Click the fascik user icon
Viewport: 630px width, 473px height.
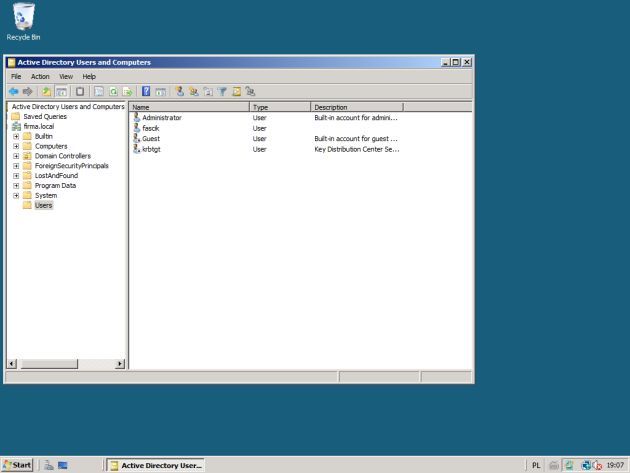click(x=137, y=128)
